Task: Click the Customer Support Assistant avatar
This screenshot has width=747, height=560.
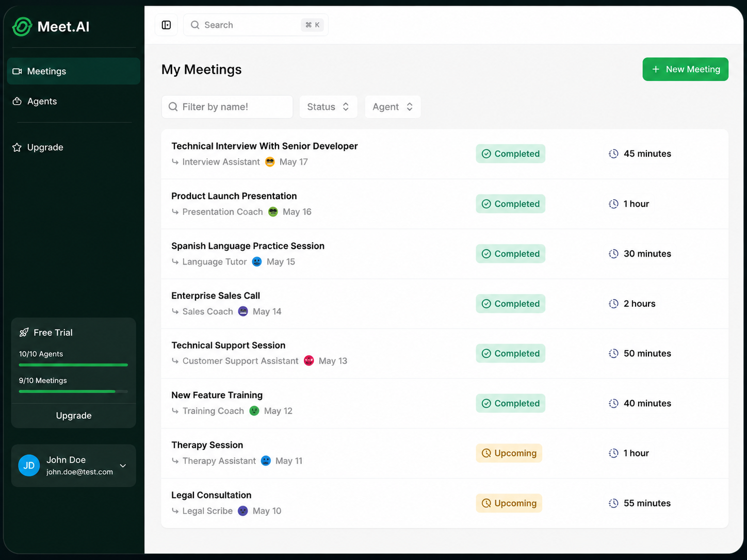Action: [308, 361]
